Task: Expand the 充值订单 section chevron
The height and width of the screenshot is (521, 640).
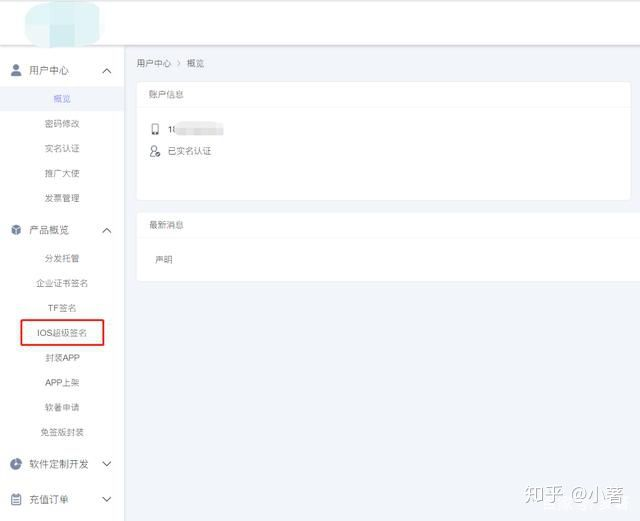Action: tap(107, 499)
